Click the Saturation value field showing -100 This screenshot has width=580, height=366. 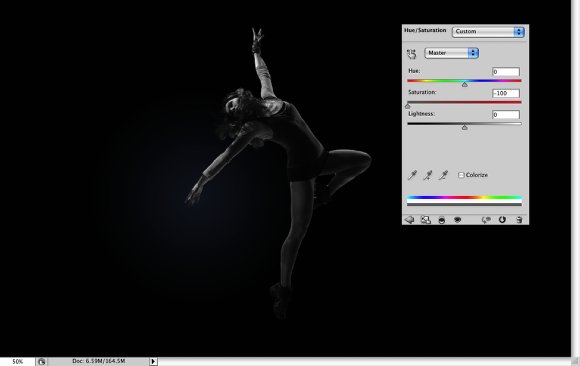506,93
